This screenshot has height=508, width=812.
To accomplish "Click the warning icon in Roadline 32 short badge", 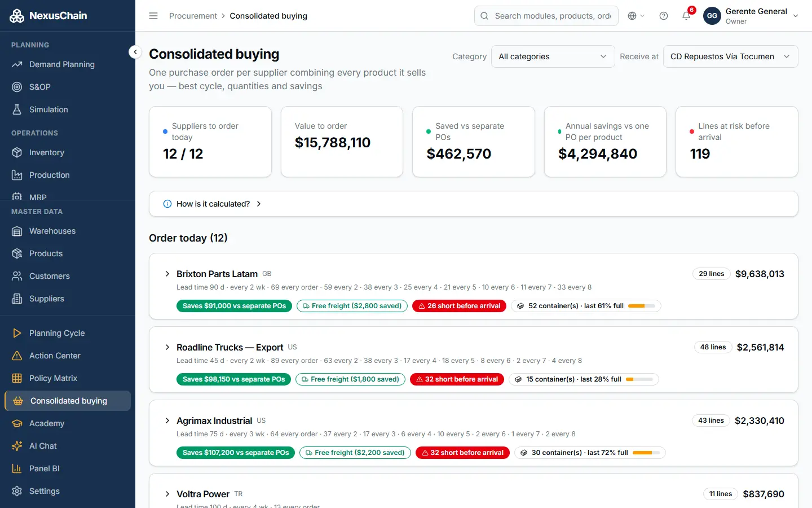I will tap(420, 379).
